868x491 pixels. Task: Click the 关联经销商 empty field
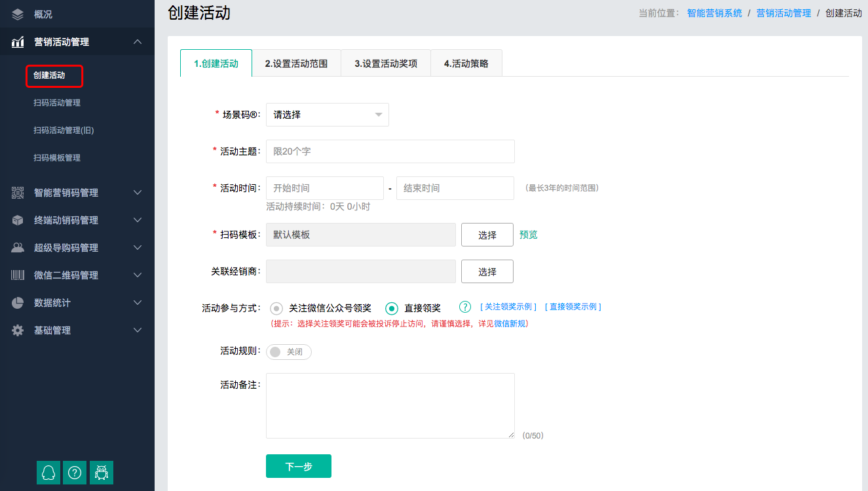(x=361, y=271)
